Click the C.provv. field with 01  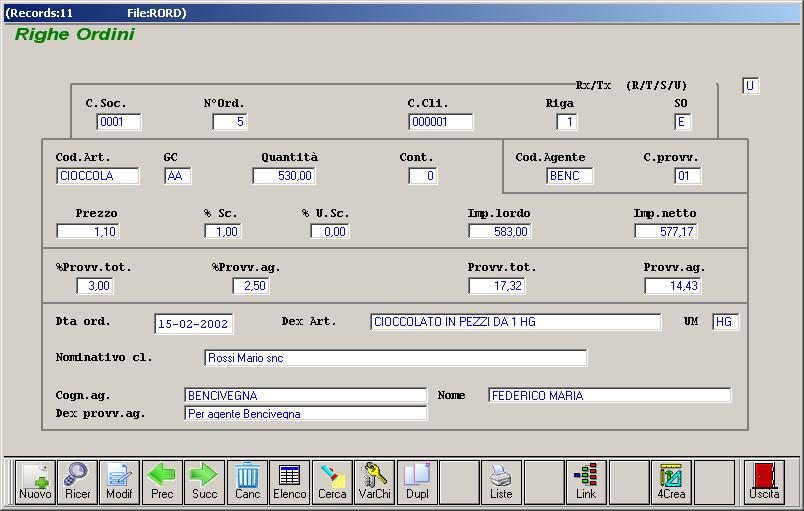click(688, 176)
